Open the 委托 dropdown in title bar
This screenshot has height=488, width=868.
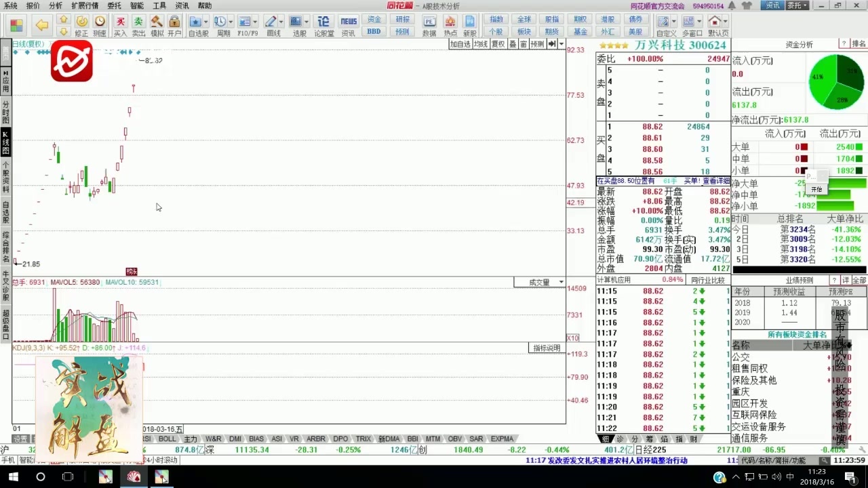point(797,5)
